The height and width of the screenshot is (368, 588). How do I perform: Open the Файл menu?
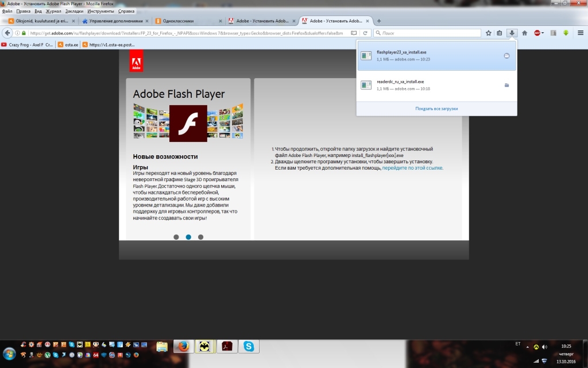point(7,11)
